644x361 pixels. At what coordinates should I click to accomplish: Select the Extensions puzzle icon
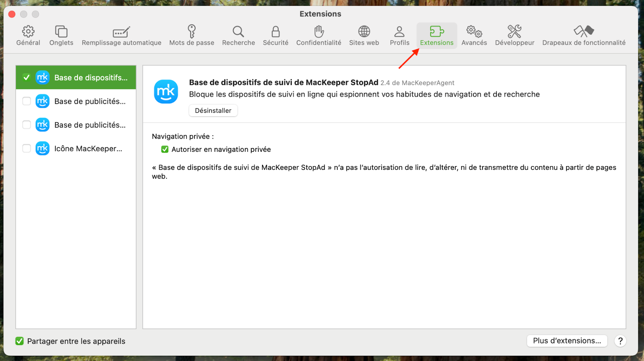click(x=437, y=31)
